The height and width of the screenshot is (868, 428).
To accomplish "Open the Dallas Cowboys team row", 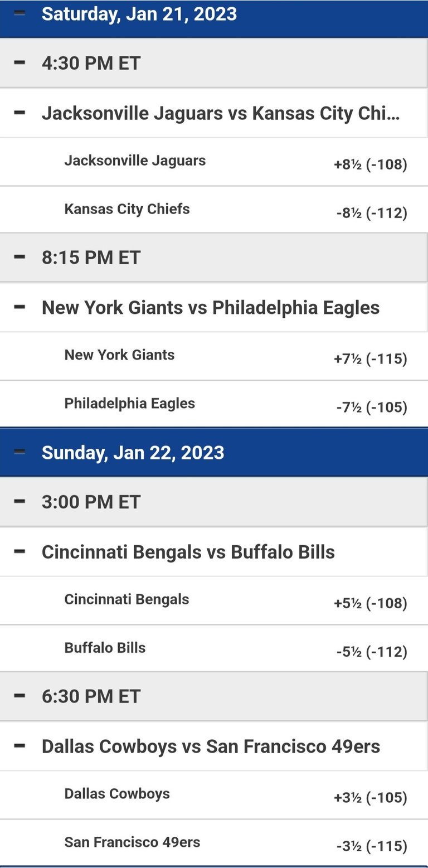I will click(x=214, y=795).
